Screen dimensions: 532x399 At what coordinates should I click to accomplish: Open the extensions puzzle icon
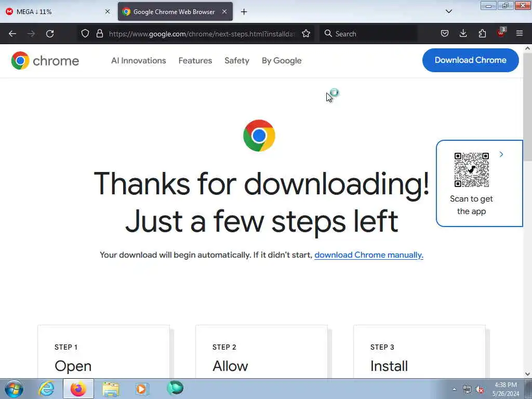482,34
